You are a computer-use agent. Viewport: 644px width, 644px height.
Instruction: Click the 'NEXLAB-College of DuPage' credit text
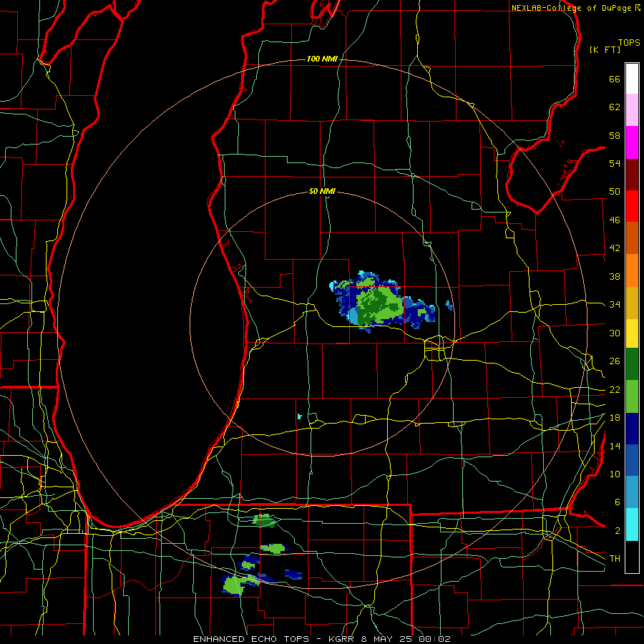[x=572, y=8]
